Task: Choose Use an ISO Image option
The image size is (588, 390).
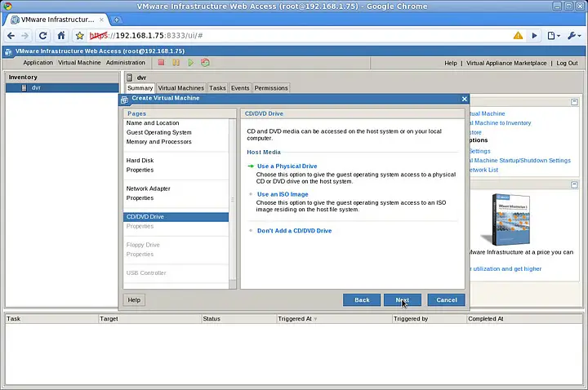Action: [283, 194]
